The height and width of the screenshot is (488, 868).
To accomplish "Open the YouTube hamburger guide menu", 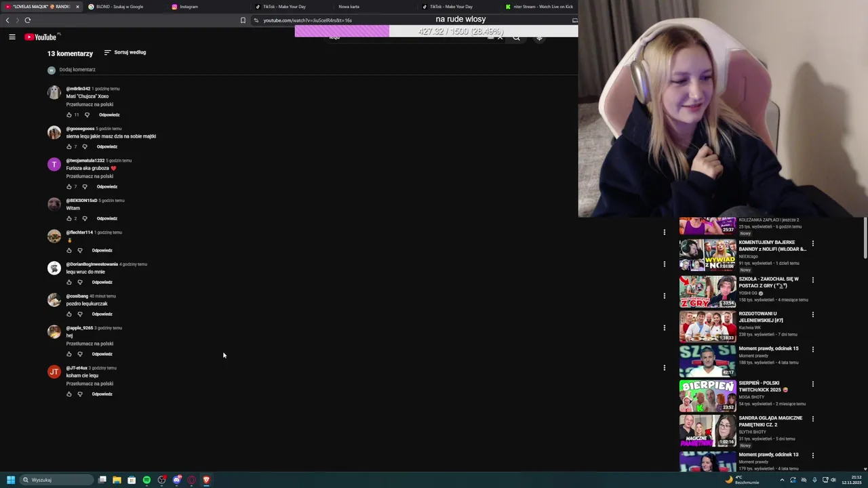I will [12, 37].
